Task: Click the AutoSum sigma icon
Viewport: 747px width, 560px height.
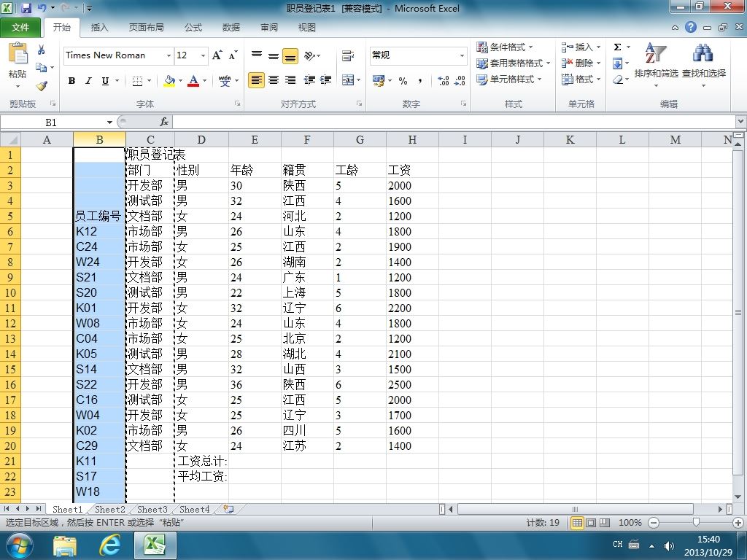Action: click(x=617, y=47)
